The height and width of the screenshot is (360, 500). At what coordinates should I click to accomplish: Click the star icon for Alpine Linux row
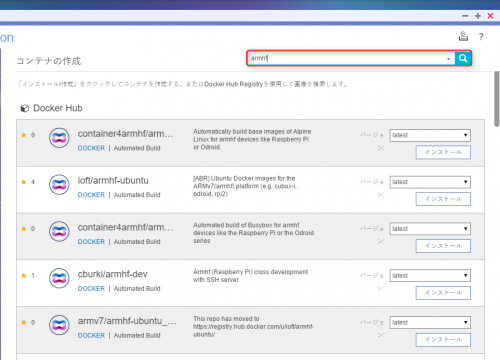24,135
